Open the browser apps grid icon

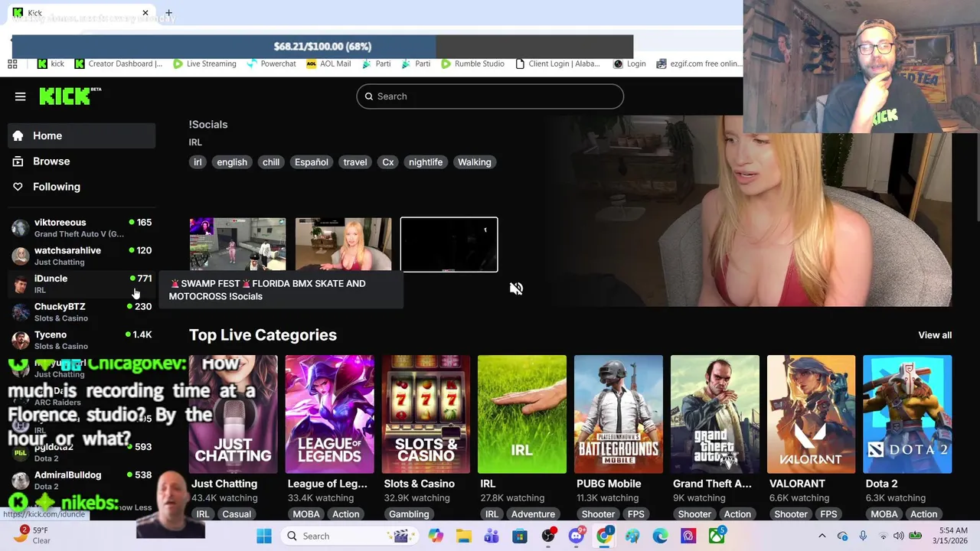pyautogui.click(x=12, y=64)
